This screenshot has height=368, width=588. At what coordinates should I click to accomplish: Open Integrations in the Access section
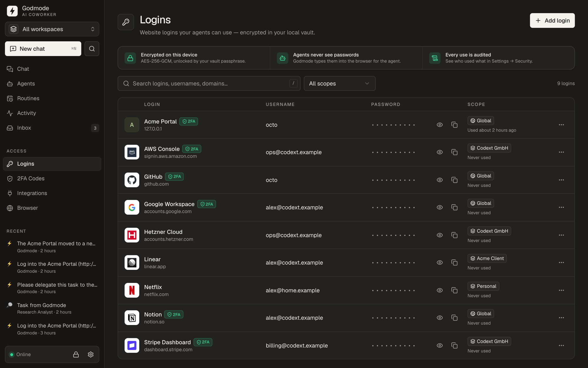pyautogui.click(x=52, y=193)
